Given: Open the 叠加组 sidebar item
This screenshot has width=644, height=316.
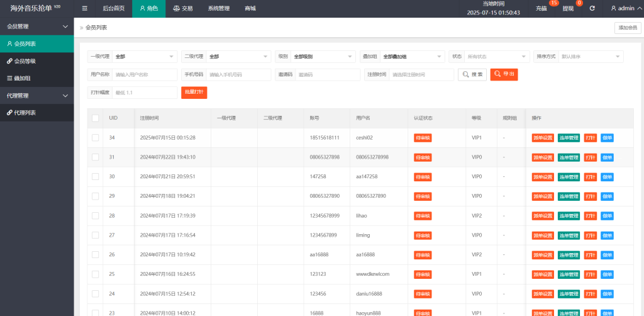Looking at the screenshot, I should 37,78.
